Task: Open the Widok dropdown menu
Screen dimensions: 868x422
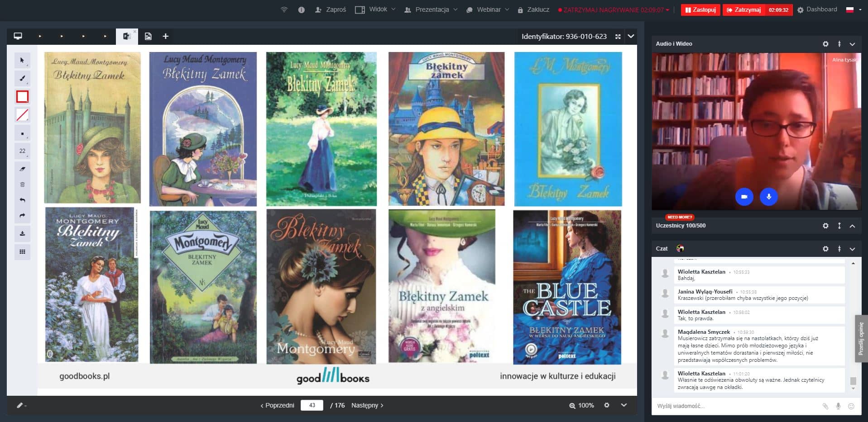Action: click(x=375, y=9)
